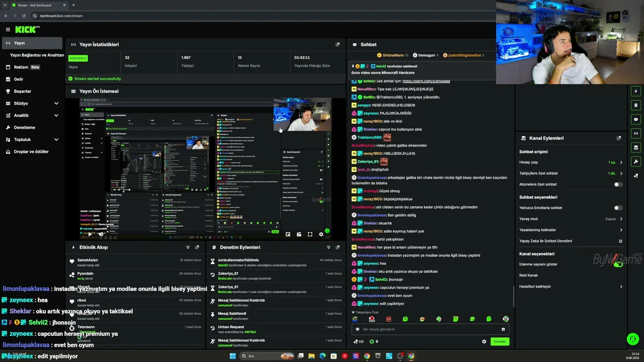Open mini player from stream preview

pyautogui.click(x=288, y=234)
